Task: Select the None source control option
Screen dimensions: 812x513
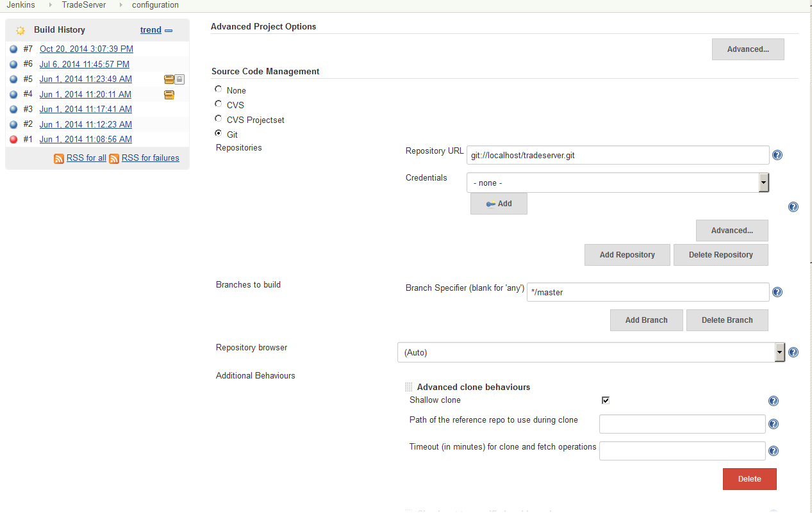Action: [x=219, y=90]
